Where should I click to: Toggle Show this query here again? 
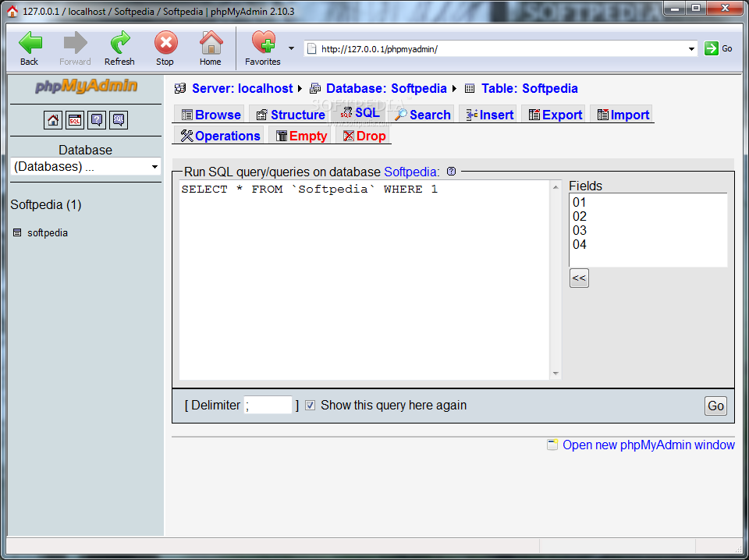pos(311,406)
